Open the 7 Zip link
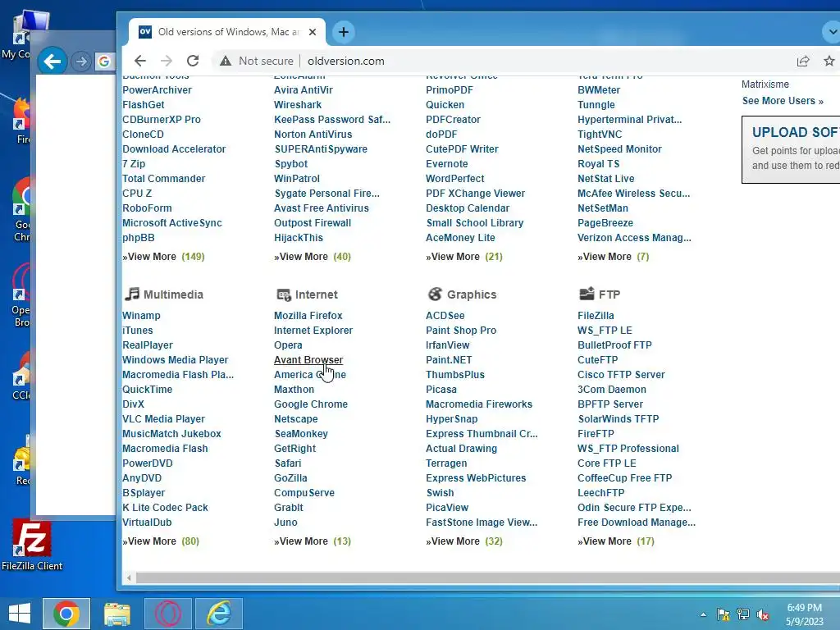 (134, 164)
